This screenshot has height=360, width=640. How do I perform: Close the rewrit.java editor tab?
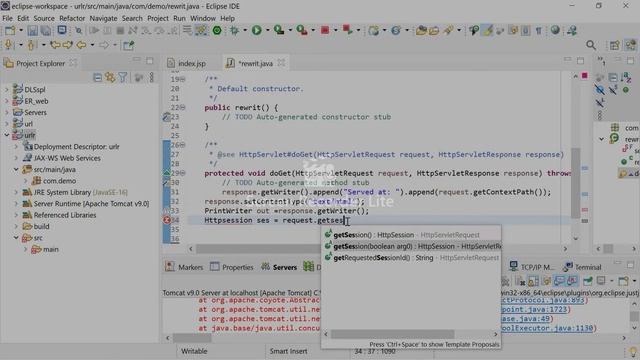(281, 63)
